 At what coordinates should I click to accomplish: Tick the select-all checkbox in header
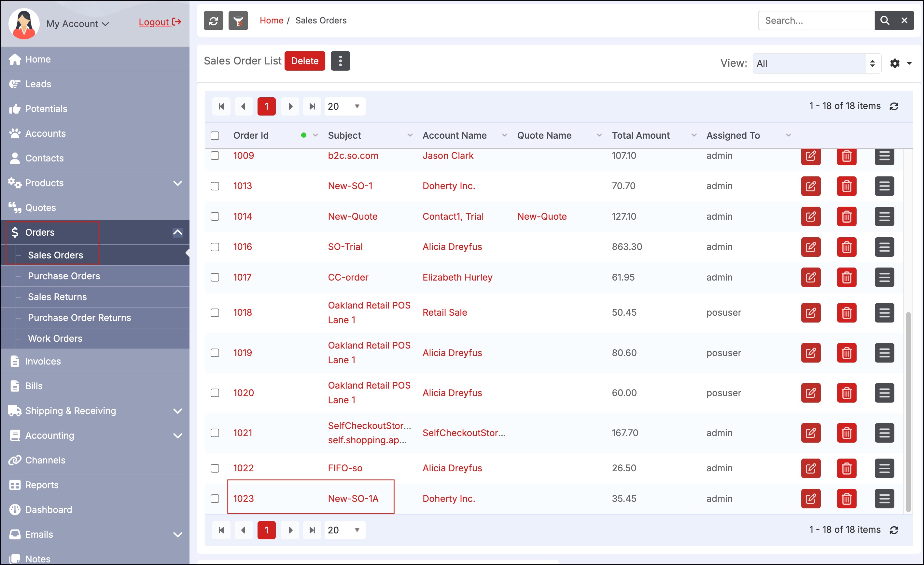[215, 136]
